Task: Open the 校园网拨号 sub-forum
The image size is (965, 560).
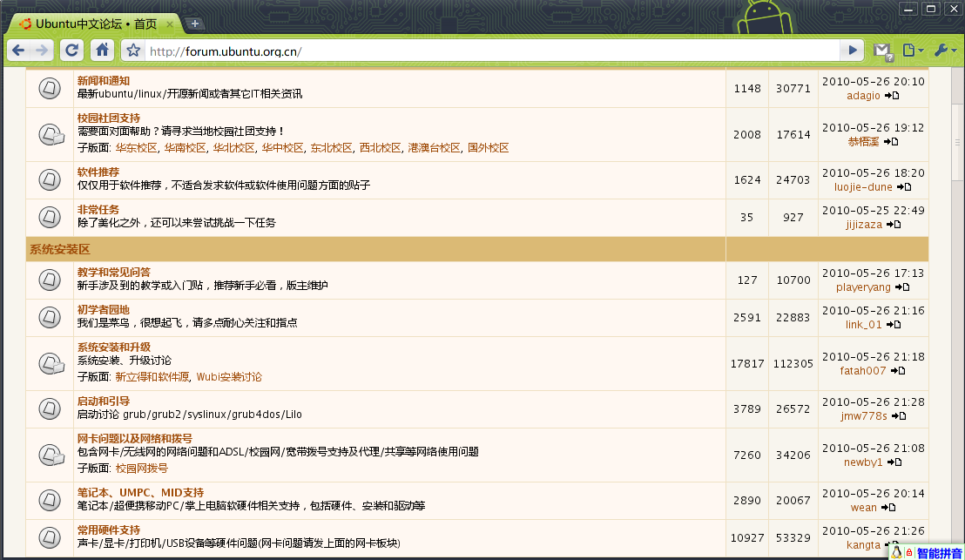Action: [142, 469]
